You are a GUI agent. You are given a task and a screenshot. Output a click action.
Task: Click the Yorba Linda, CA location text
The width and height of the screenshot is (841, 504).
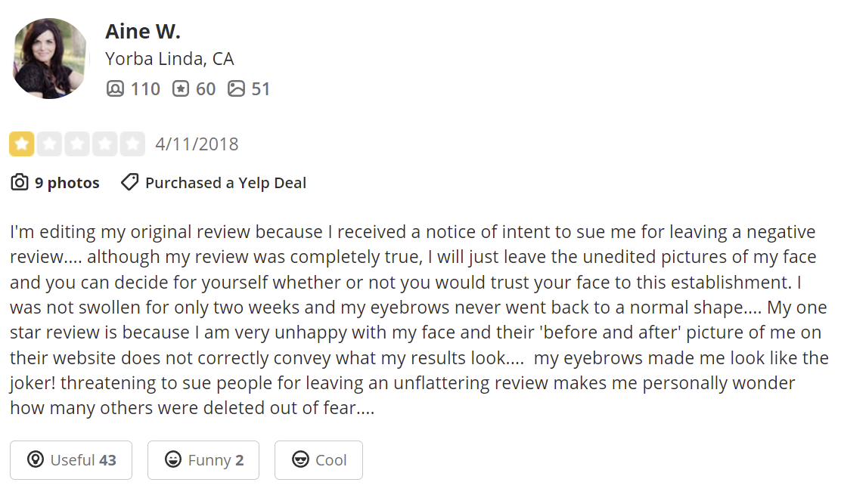169,59
